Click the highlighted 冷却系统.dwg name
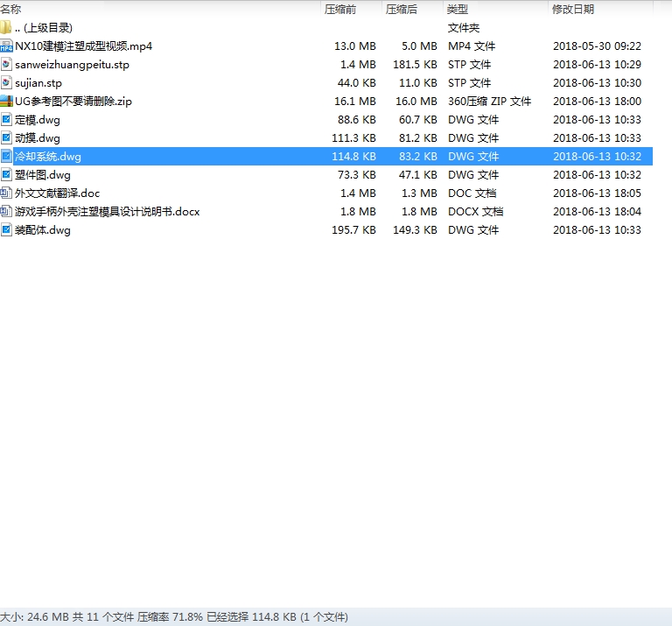 [48, 157]
